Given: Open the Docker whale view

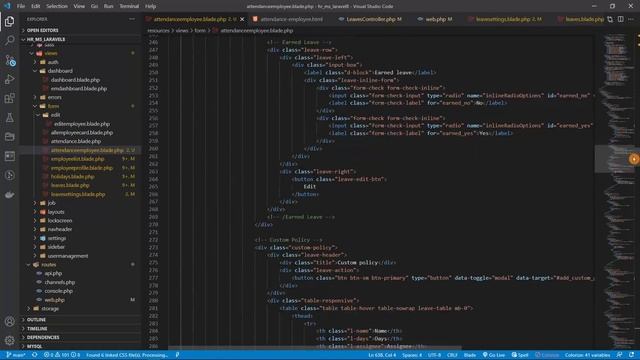Looking at the screenshot, I should coord(9,195).
